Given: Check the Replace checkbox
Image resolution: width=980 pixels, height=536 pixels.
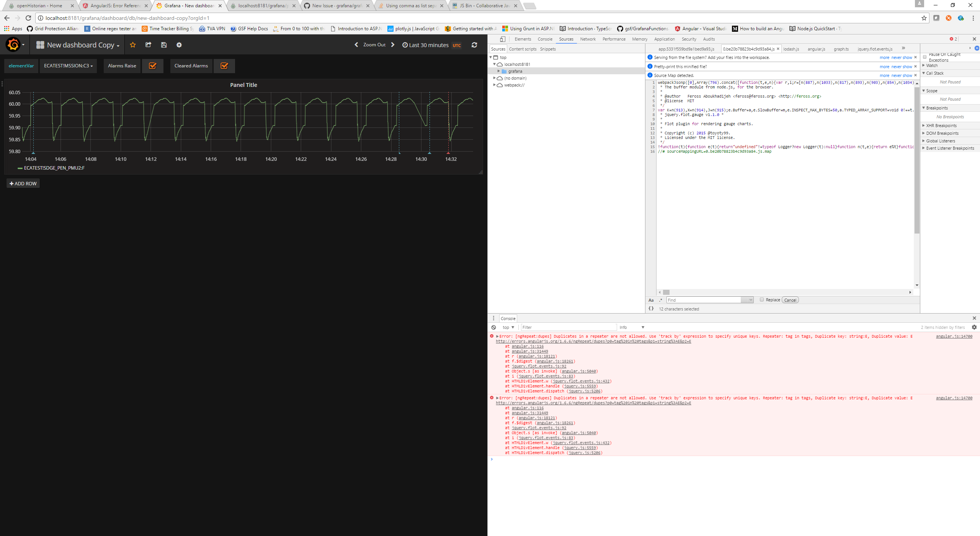Looking at the screenshot, I should point(762,300).
